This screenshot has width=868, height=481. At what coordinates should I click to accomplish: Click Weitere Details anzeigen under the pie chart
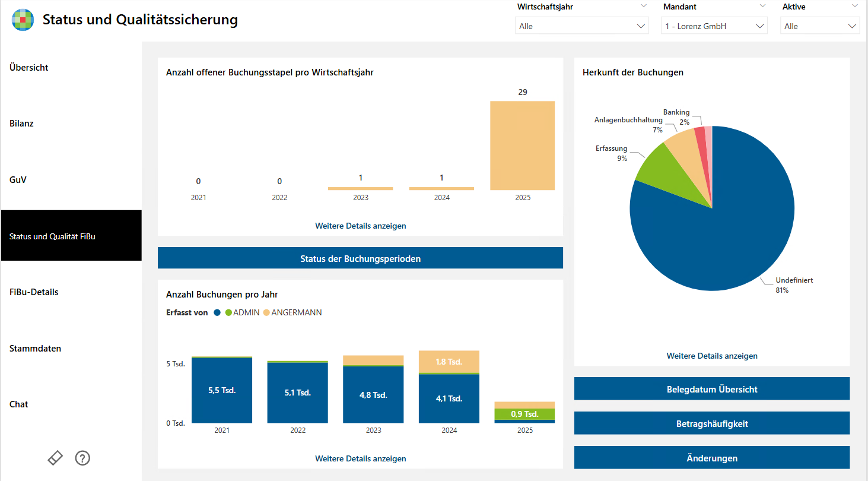(x=712, y=356)
